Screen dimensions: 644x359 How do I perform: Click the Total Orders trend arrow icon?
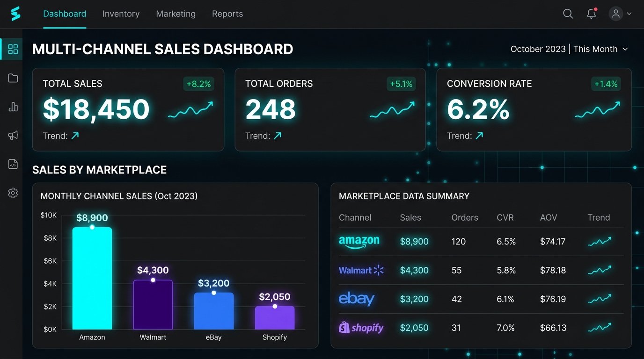278,136
